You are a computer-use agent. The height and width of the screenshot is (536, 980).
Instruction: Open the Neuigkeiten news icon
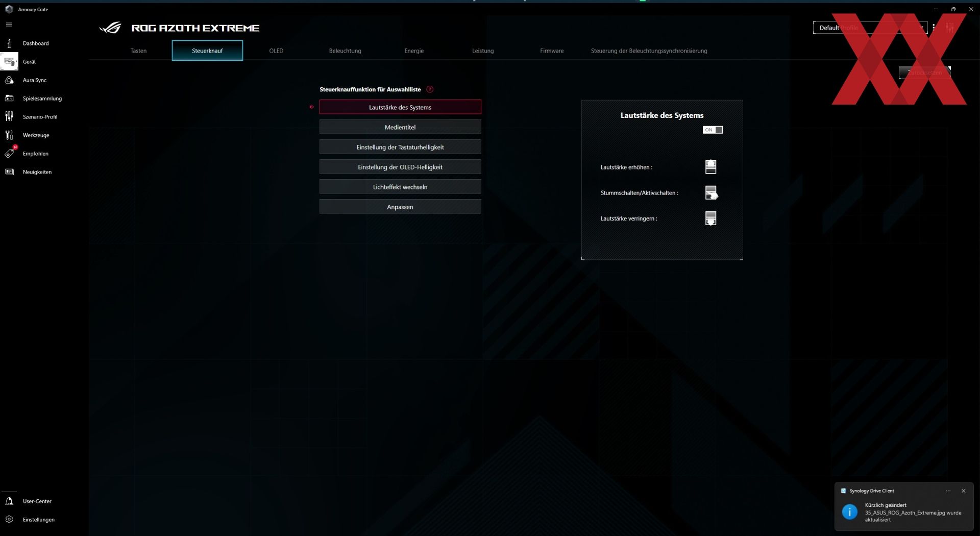pos(9,172)
